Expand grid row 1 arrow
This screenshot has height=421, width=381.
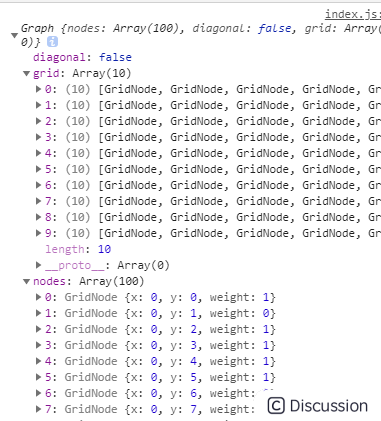39,105
